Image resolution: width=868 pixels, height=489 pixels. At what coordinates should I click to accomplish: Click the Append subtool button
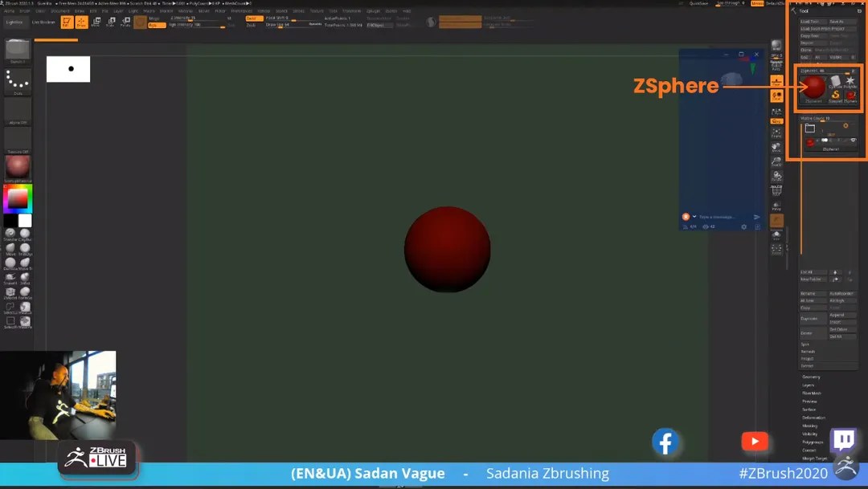coord(841,315)
